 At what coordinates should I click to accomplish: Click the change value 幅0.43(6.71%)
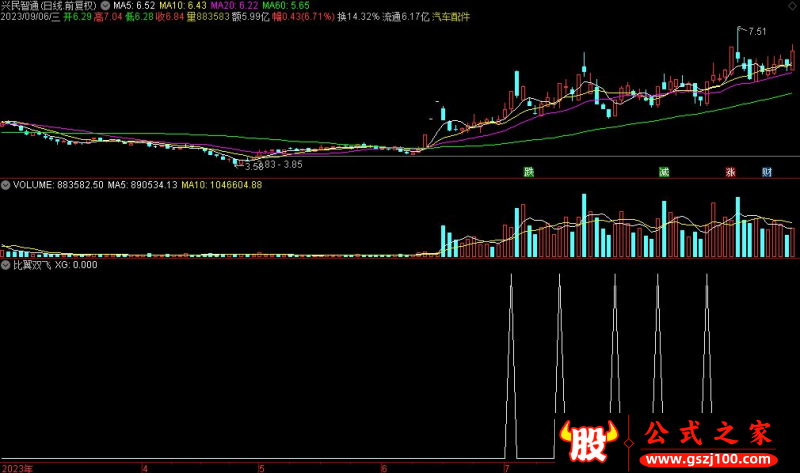click(x=303, y=17)
